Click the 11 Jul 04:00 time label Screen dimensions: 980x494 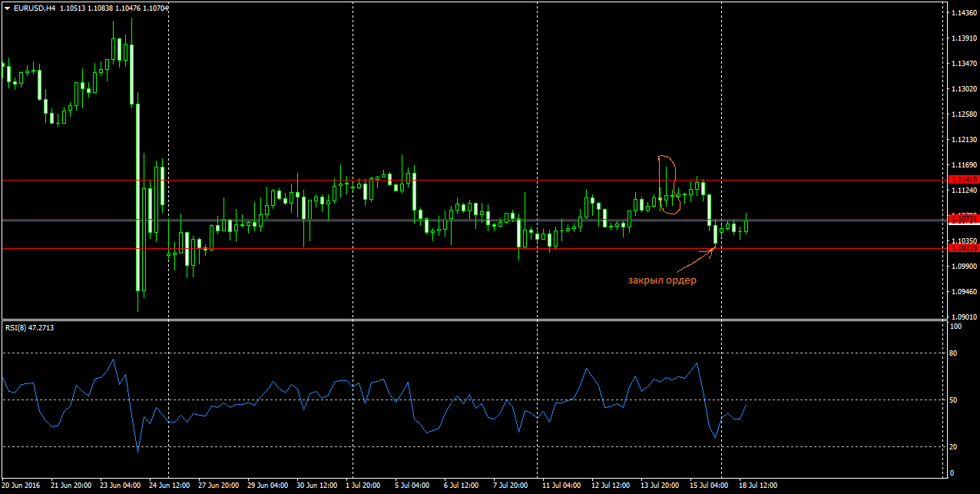tap(563, 486)
